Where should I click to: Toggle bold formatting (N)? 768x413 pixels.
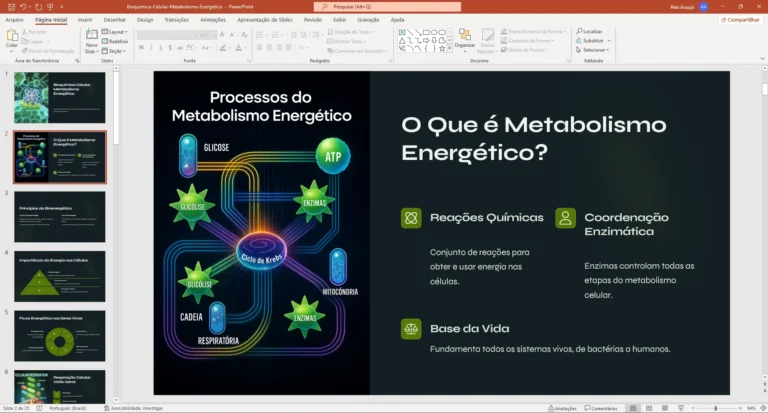[x=142, y=48]
